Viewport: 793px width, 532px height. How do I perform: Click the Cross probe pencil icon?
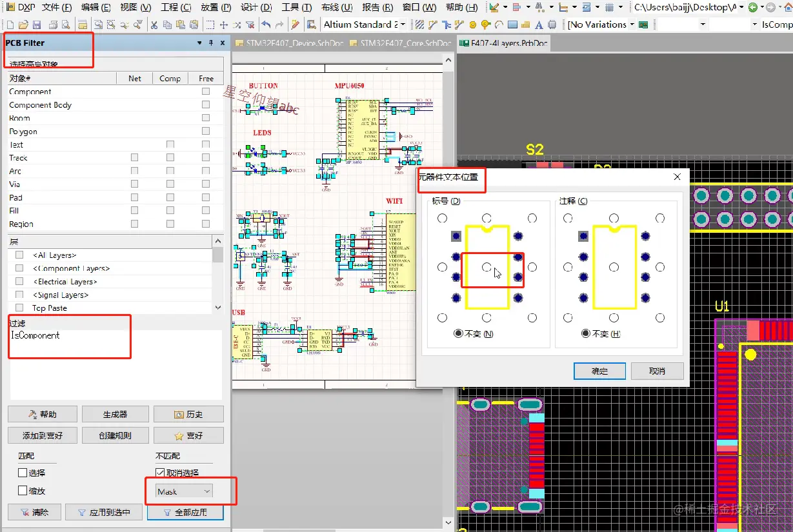[295, 25]
